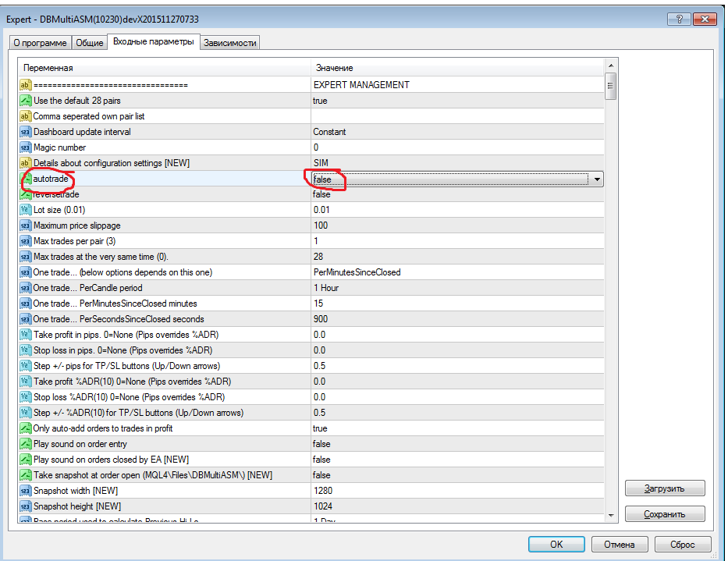The image size is (728, 561).
Task: Click the icon of 'One trade... (below options depends on this one)'
Action: click(x=25, y=272)
